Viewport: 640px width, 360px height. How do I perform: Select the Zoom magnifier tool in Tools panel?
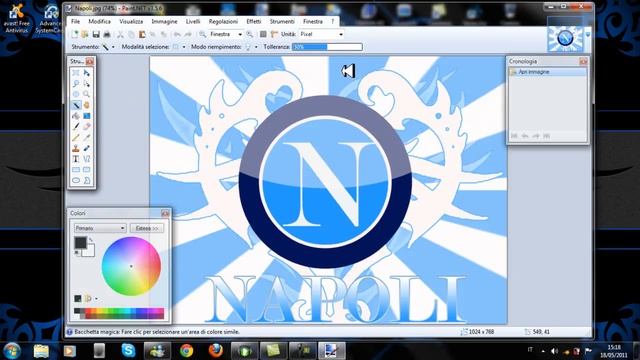coord(87,94)
